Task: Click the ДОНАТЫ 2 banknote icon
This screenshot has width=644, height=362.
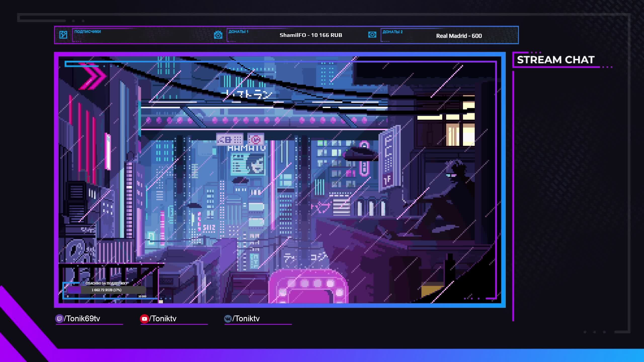Action: click(372, 34)
